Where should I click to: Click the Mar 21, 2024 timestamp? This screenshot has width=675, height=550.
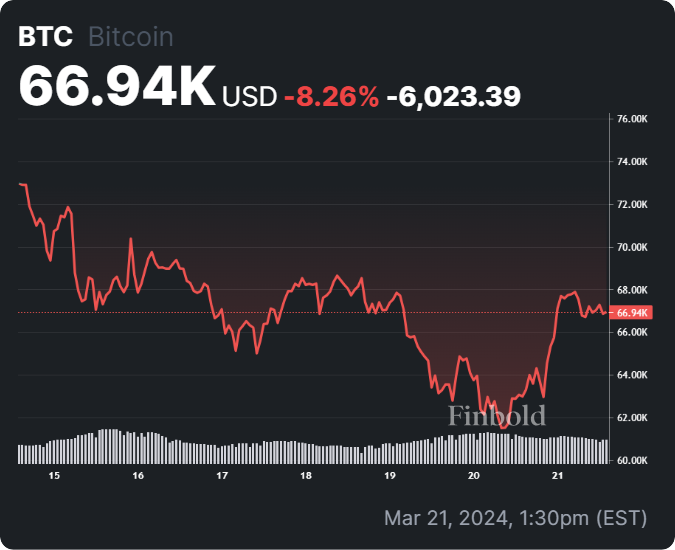point(516,518)
